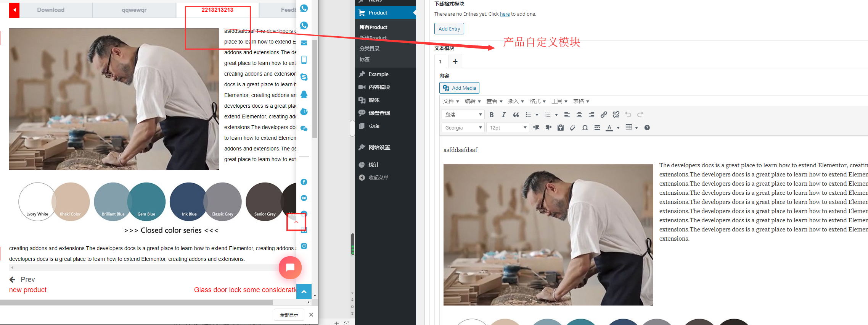
Task: Open the Instagram side icon
Action: 304,246
